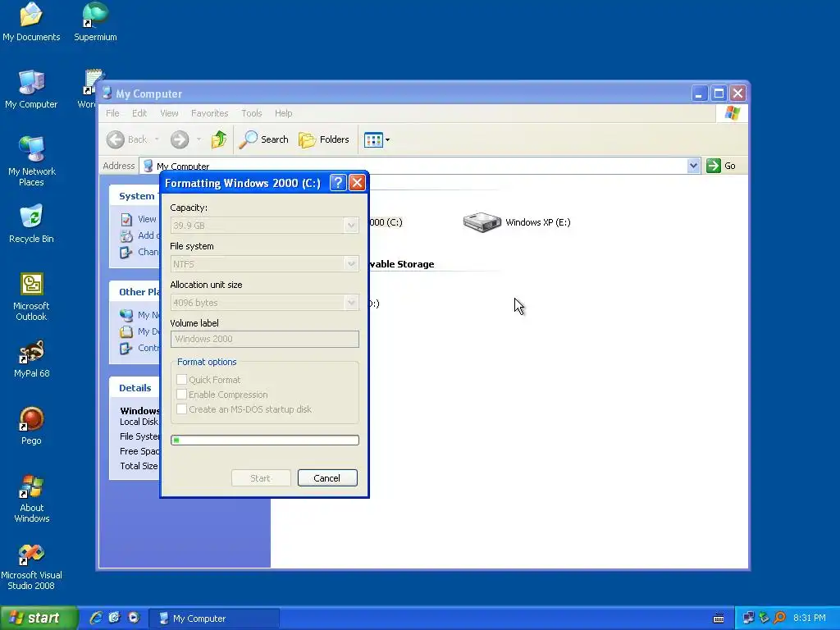Launch Supermium from the desktop
The height and width of the screenshot is (630, 840).
pyautogui.click(x=95, y=21)
